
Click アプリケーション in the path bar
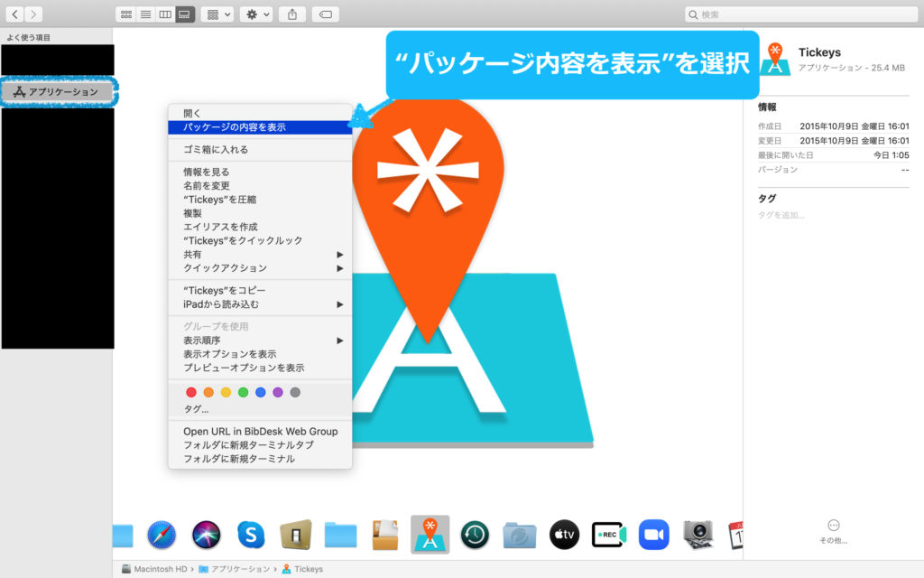[234, 569]
